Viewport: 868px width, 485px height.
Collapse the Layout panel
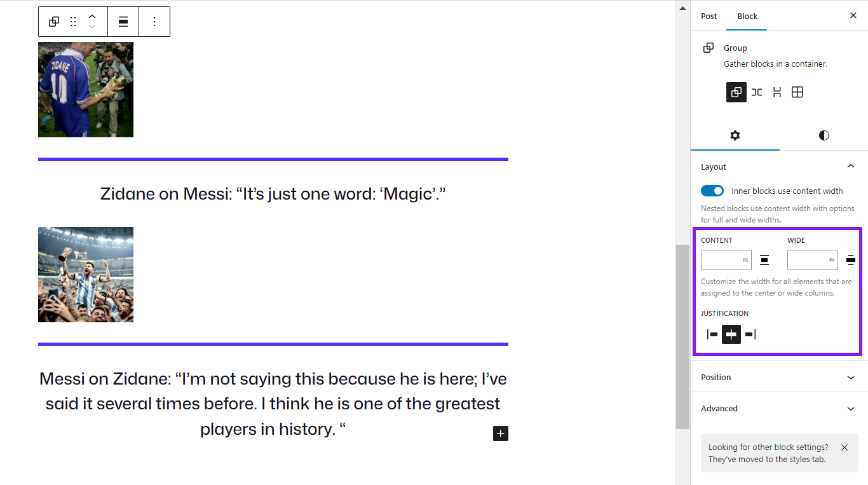tap(851, 167)
